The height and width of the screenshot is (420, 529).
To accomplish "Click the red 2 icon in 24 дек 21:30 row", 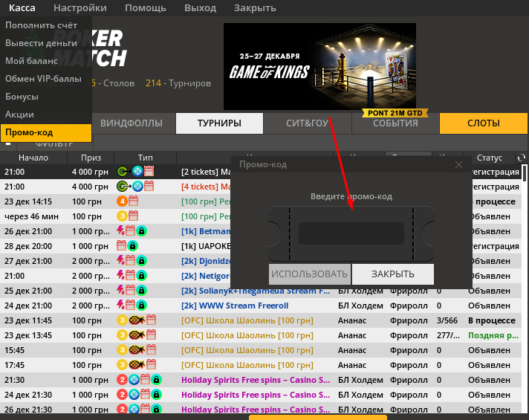I will (123, 395).
